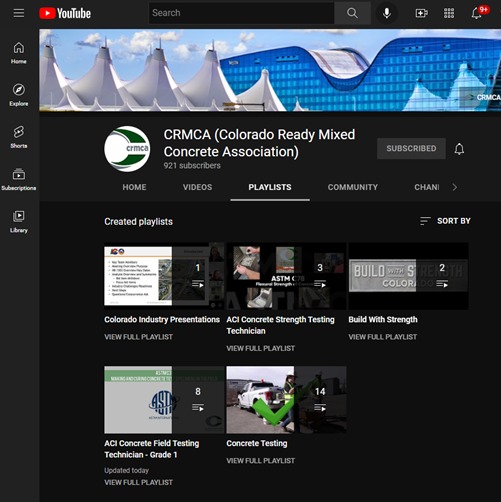Open Library in sidebar

point(19,221)
